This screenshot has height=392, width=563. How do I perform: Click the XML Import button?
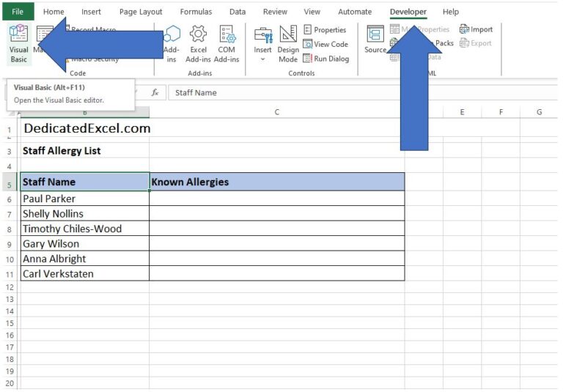pos(476,29)
